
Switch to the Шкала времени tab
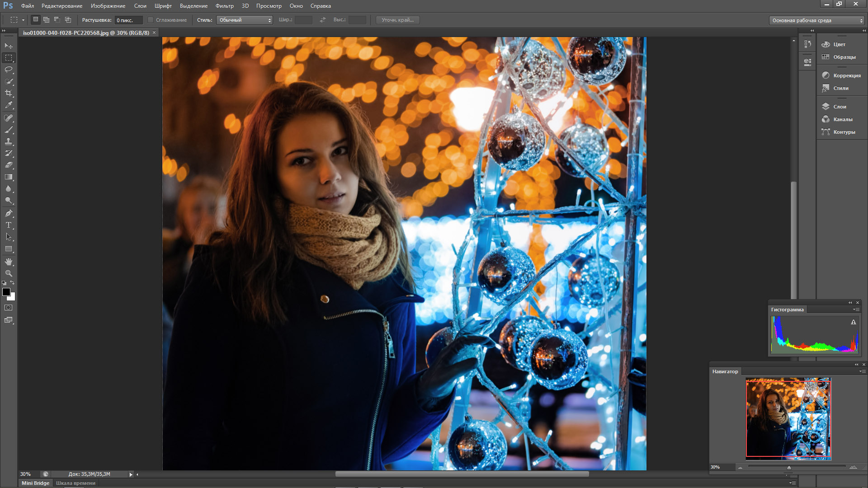75,483
